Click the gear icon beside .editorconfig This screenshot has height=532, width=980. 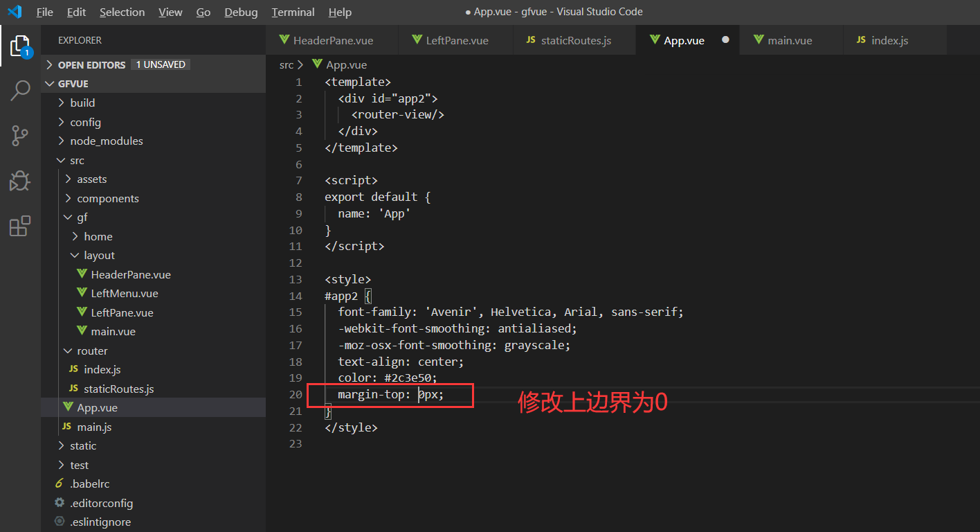(60, 503)
